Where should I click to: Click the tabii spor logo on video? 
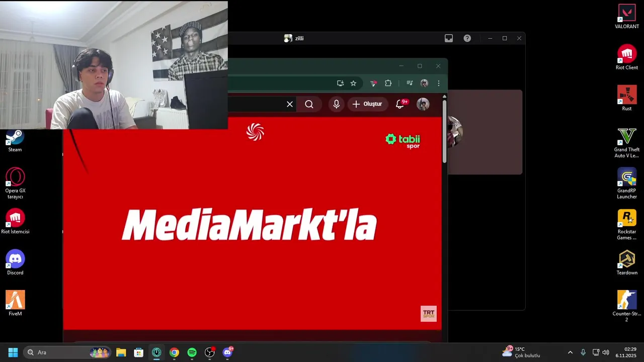[x=403, y=141]
